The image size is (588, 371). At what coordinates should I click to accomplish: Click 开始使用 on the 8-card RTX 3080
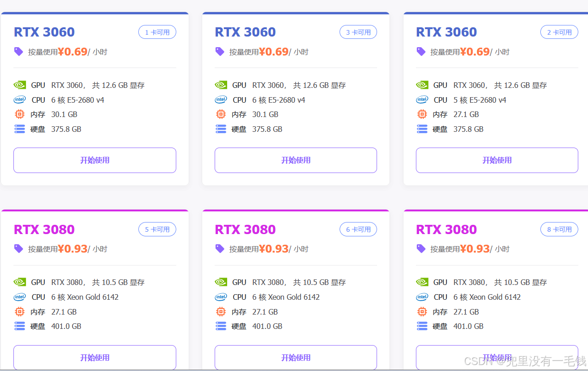496,357
